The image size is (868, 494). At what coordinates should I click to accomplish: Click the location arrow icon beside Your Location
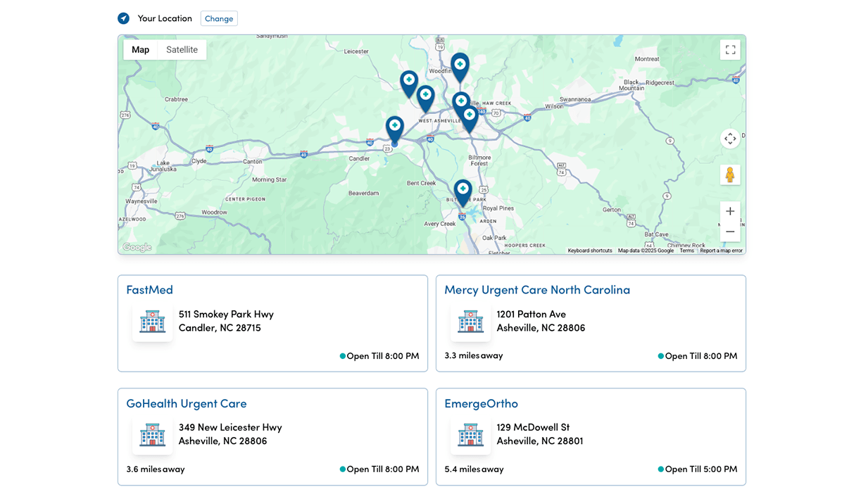123,18
